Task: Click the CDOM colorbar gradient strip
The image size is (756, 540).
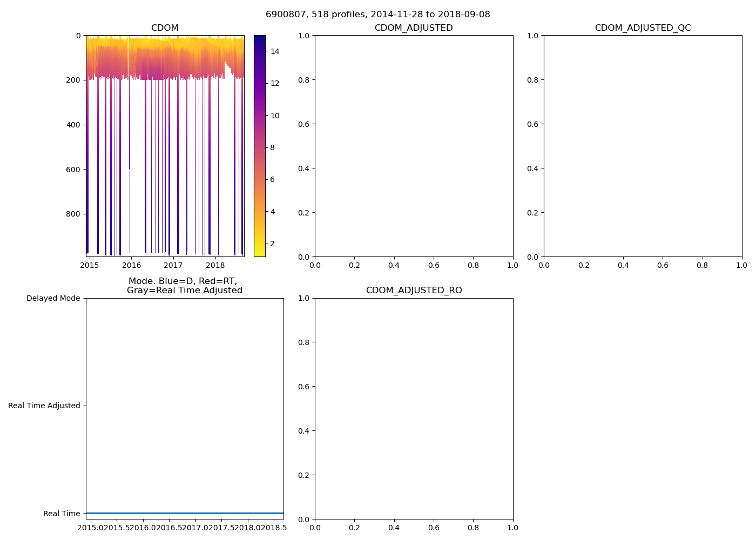Action: pos(259,146)
